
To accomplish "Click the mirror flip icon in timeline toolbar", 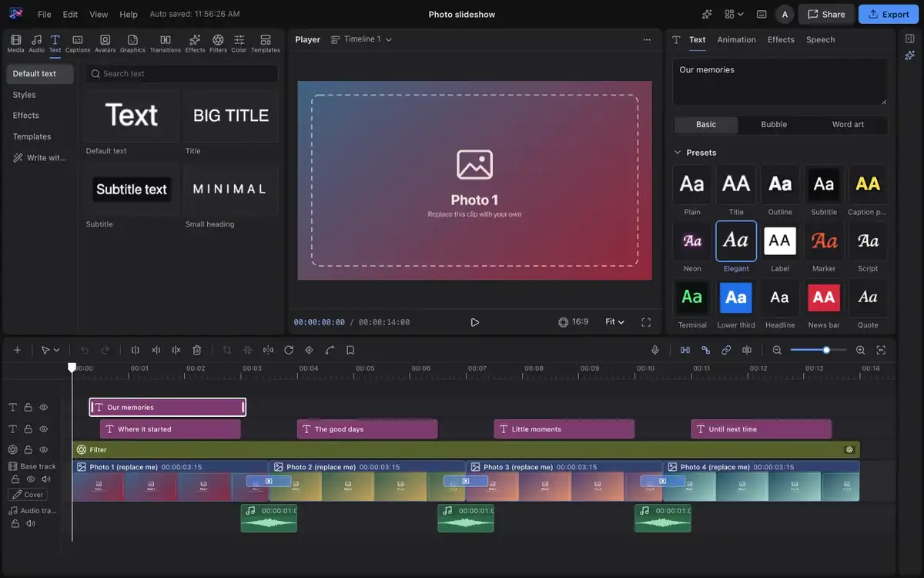I will 268,350.
